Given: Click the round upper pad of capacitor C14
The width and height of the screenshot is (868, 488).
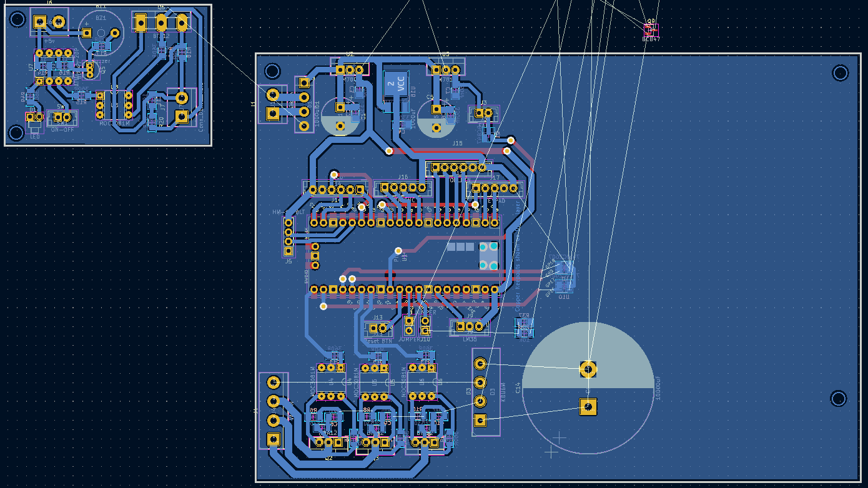Looking at the screenshot, I should pos(588,369).
